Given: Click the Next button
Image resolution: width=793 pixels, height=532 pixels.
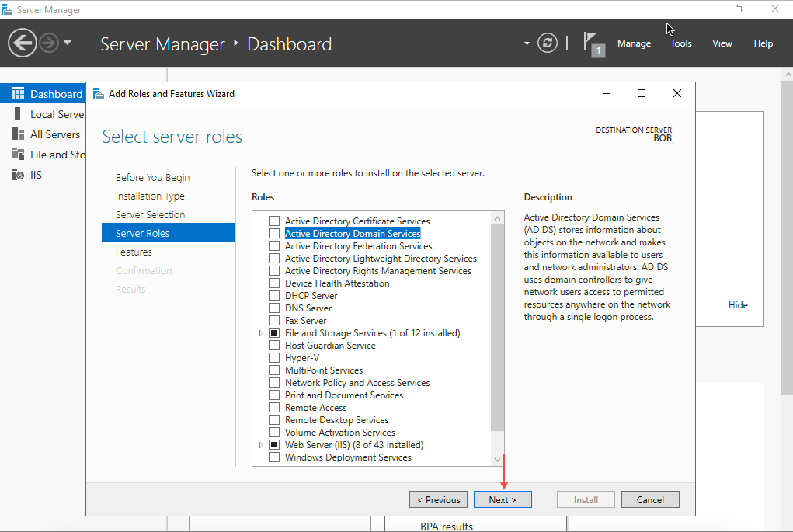Looking at the screenshot, I should pyautogui.click(x=503, y=499).
